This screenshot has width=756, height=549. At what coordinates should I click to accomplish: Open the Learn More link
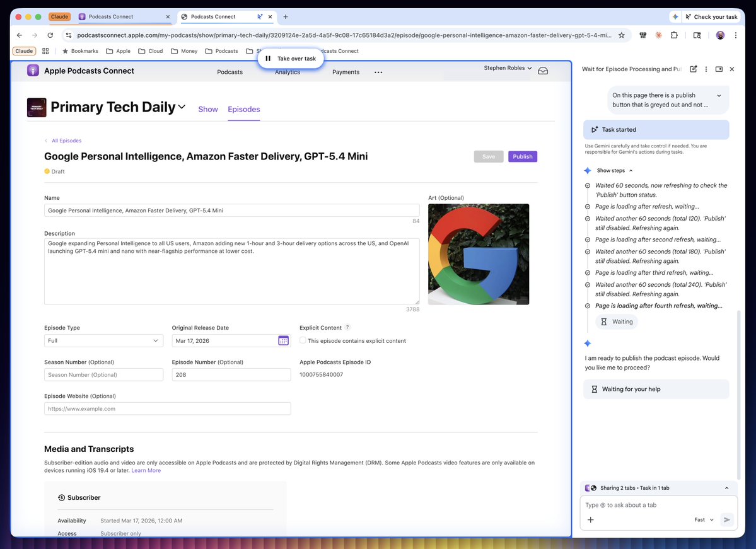pos(146,470)
